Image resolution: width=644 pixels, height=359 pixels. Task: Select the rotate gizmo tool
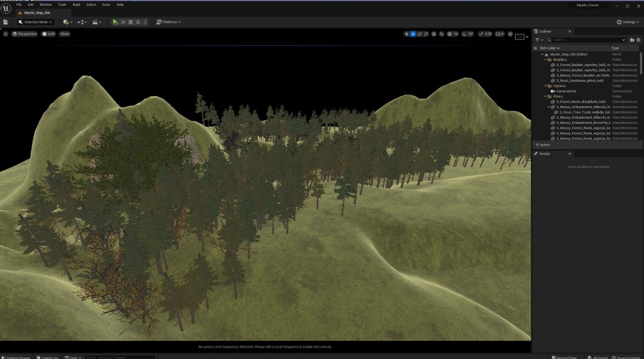(x=419, y=34)
